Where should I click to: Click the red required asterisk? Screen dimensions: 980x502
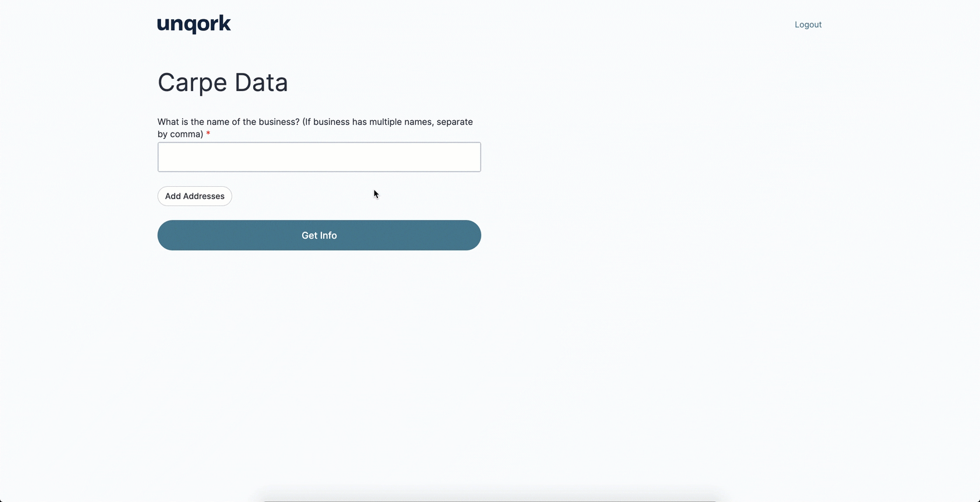[x=208, y=134]
